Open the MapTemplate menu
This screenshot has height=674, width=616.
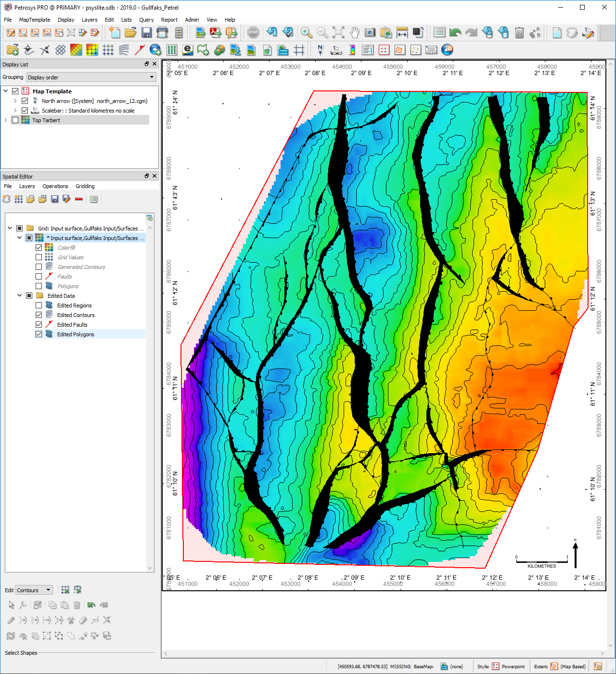coord(34,20)
